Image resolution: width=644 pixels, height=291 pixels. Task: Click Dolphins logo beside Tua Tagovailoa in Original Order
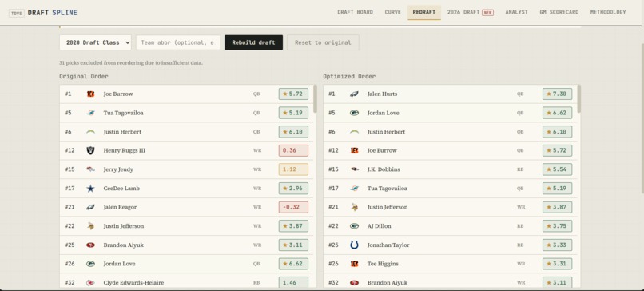pyautogui.click(x=90, y=113)
